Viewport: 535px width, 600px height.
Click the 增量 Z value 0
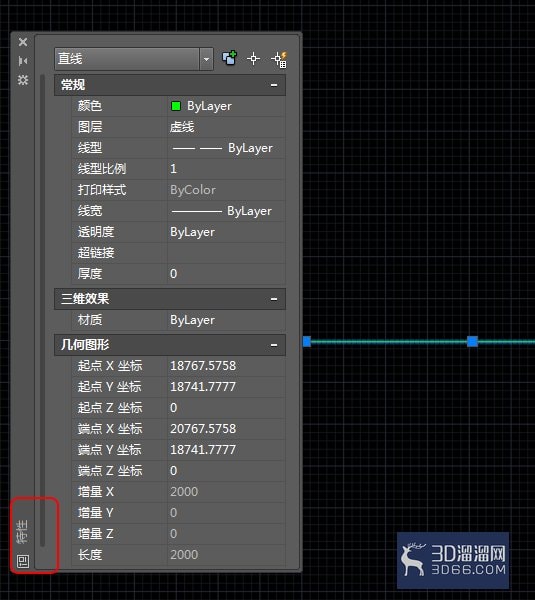tap(226, 534)
